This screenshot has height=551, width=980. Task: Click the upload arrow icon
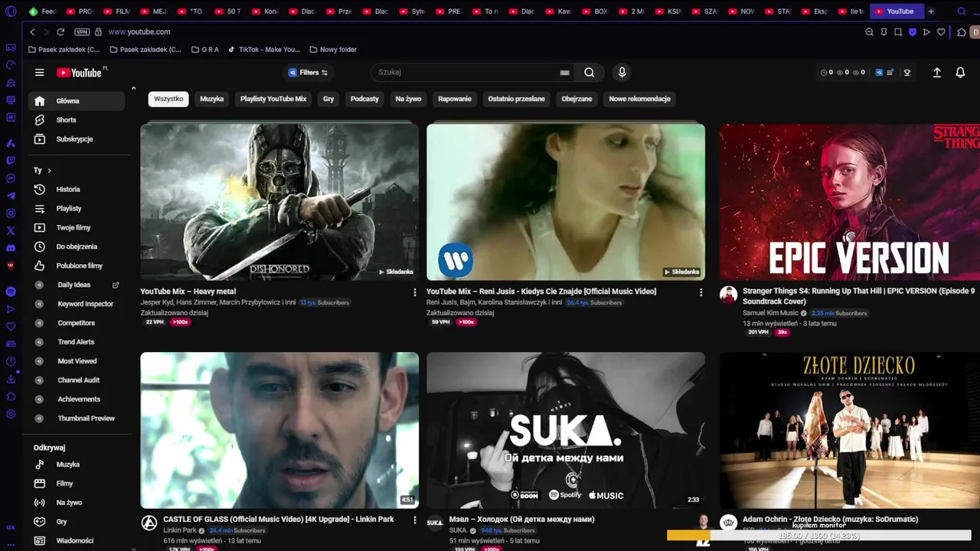click(936, 73)
